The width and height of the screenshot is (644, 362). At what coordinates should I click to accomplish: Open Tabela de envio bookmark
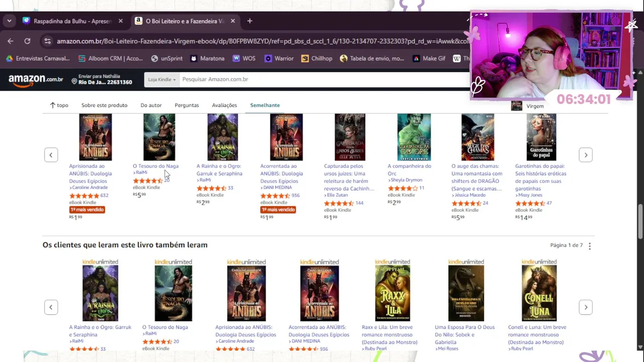tap(372, 58)
